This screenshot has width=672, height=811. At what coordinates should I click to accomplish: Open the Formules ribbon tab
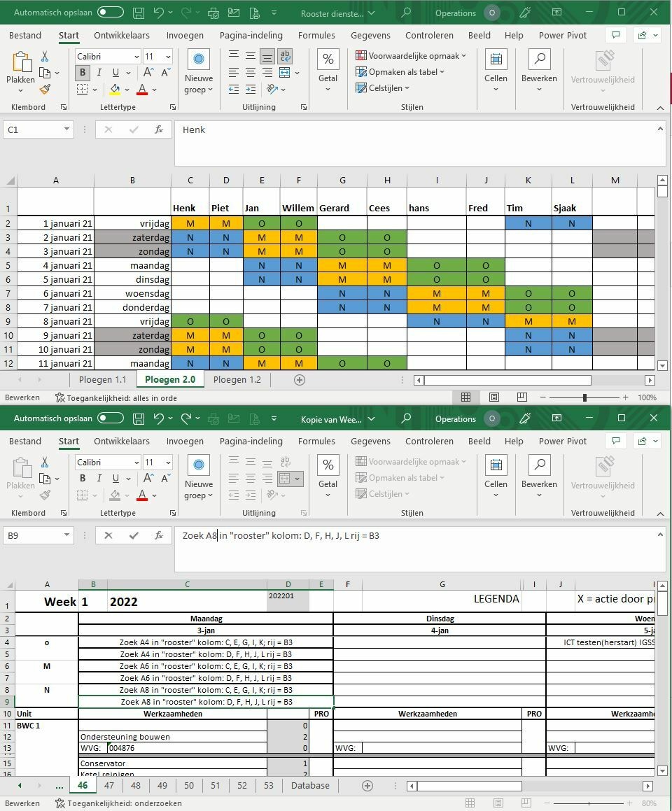pos(316,35)
